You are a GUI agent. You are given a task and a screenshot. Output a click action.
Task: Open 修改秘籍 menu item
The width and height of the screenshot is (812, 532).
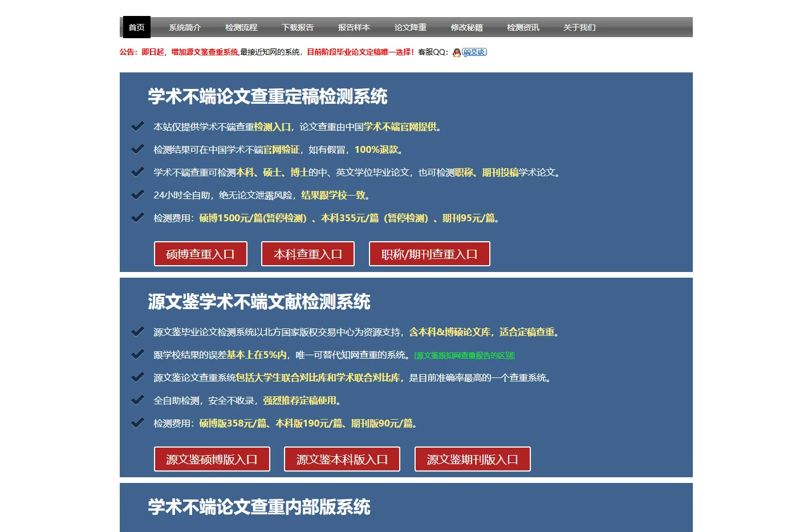467,27
